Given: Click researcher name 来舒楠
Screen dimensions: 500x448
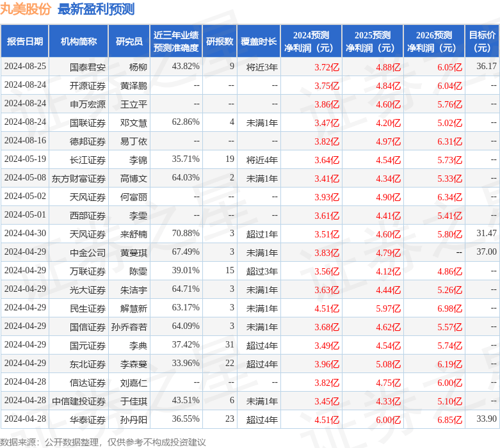Looking at the screenshot, I should 134,234.
